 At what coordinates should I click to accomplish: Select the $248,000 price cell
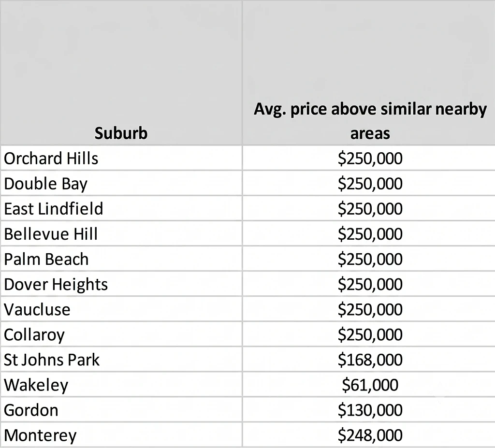coord(369,435)
